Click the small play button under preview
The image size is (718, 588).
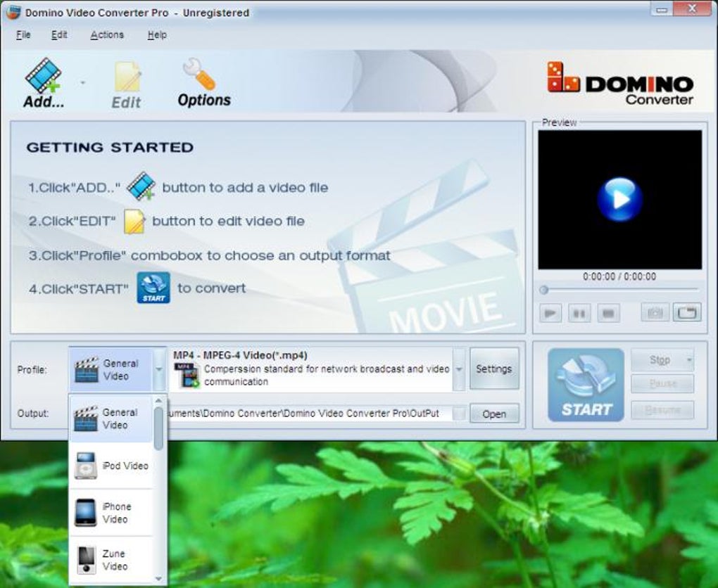pos(550,314)
